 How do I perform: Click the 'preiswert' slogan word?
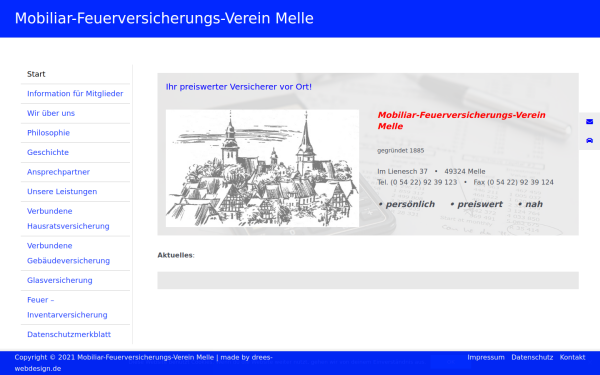click(x=480, y=204)
